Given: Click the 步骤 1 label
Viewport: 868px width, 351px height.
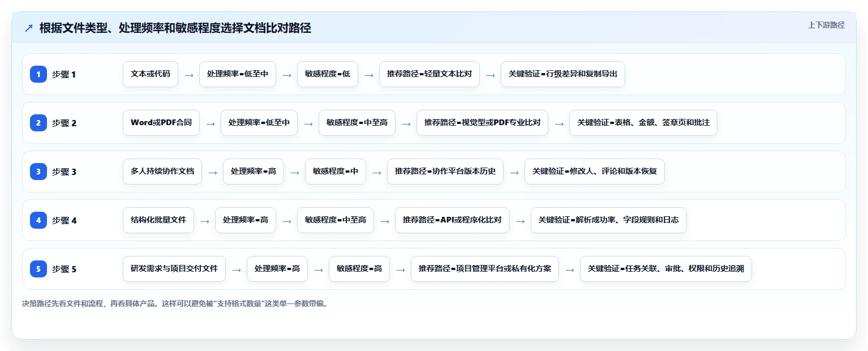Looking at the screenshot, I should pos(63,74).
